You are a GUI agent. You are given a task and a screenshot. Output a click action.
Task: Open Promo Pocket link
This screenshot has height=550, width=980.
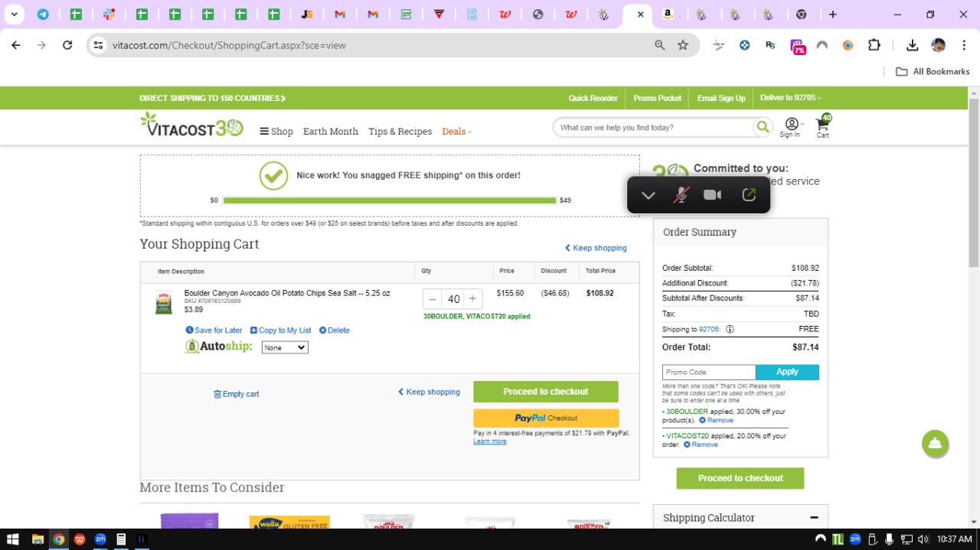[657, 98]
